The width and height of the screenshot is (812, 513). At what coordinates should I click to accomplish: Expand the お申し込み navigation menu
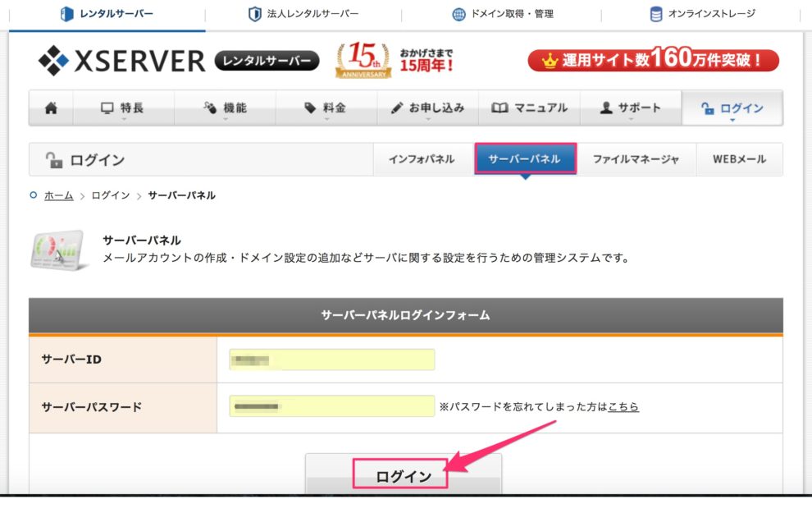pyautogui.click(x=428, y=108)
